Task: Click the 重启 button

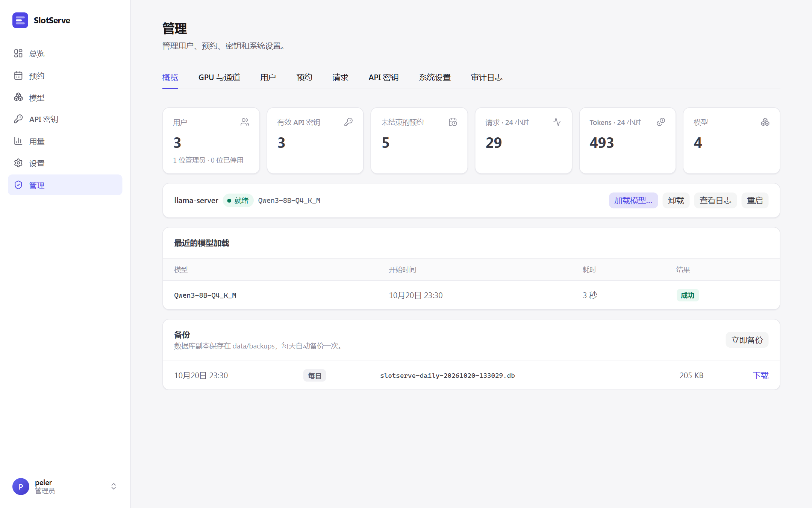Action: click(x=755, y=201)
